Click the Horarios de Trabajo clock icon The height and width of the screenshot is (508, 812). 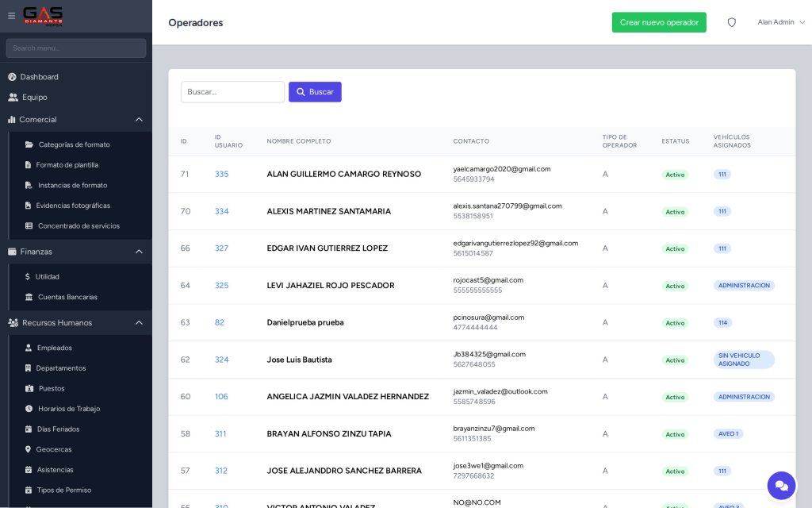pos(29,409)
